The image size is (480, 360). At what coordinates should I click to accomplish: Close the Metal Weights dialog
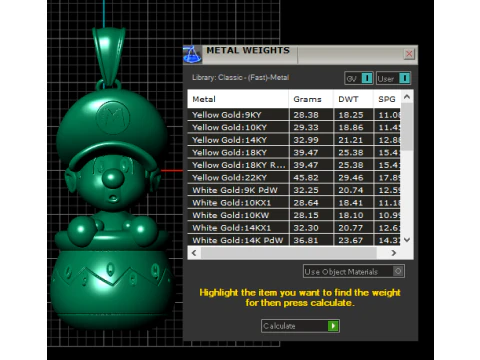tap(409, 54)
